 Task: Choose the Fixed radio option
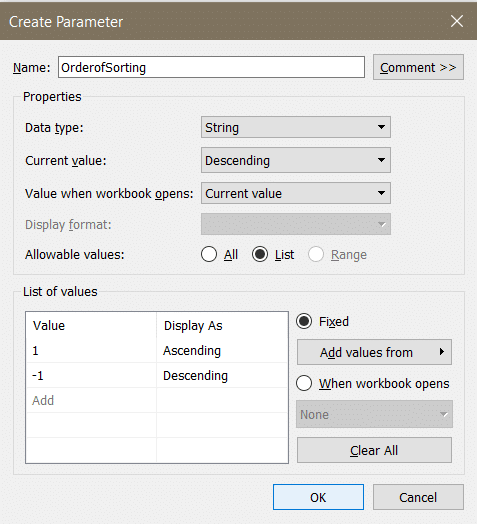pyautogui.click(x=304, y=321)
